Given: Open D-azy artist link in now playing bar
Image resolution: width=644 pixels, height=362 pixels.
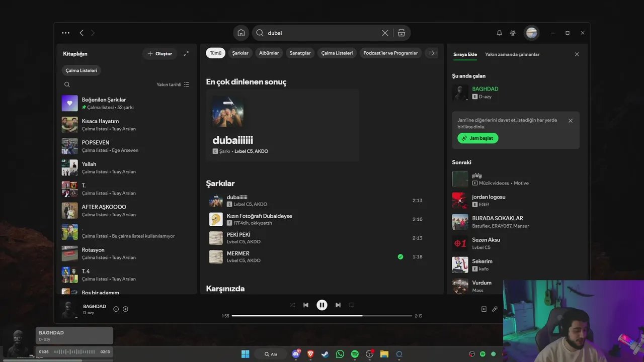Looking at the screenshot, I should (x=89, y=313).
